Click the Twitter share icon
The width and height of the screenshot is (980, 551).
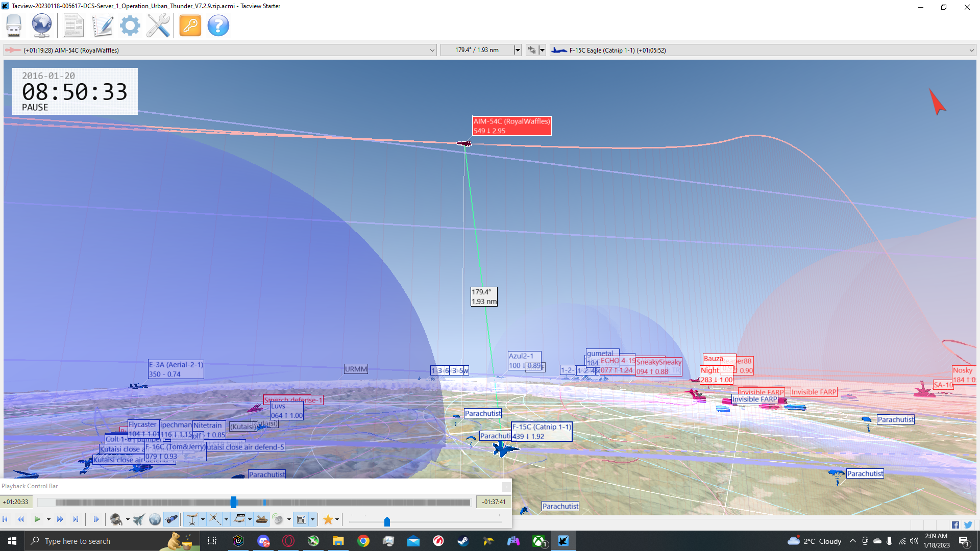(x=968, y=525)
